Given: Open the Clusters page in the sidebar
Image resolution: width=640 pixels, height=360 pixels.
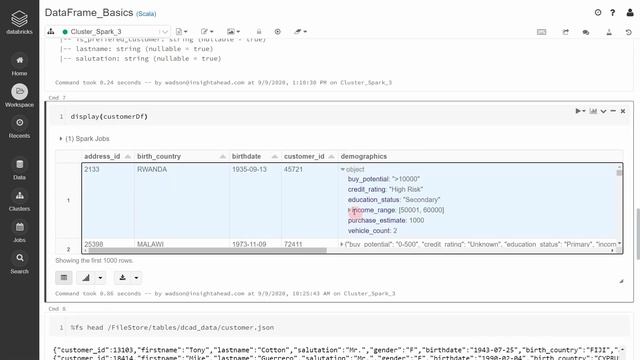Looking at the screenshot, I should (19, 201).
